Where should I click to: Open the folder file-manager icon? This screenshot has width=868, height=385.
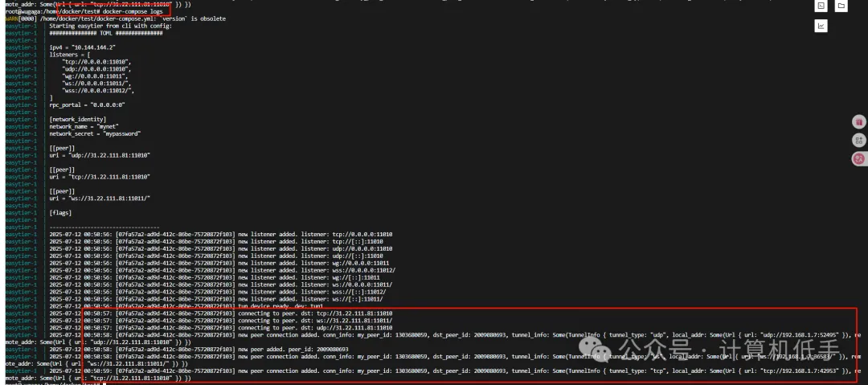[841, 6]
